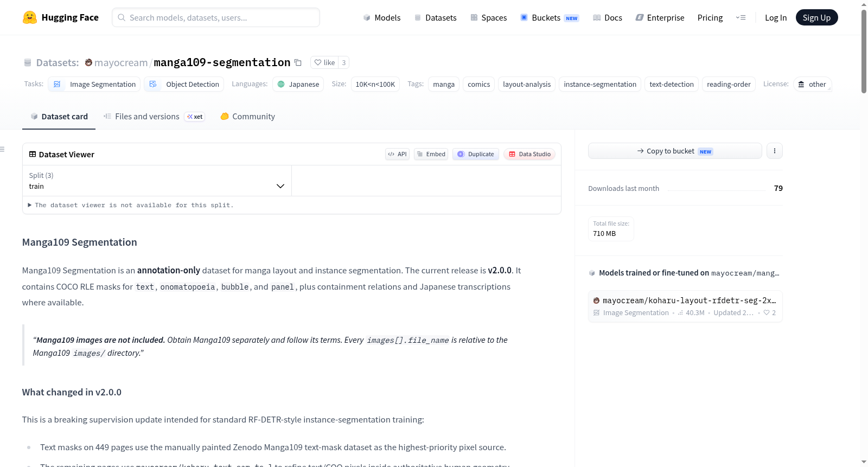Select the Image Segmentation task tag
This screenshot has height=467, width=868.
94,84
